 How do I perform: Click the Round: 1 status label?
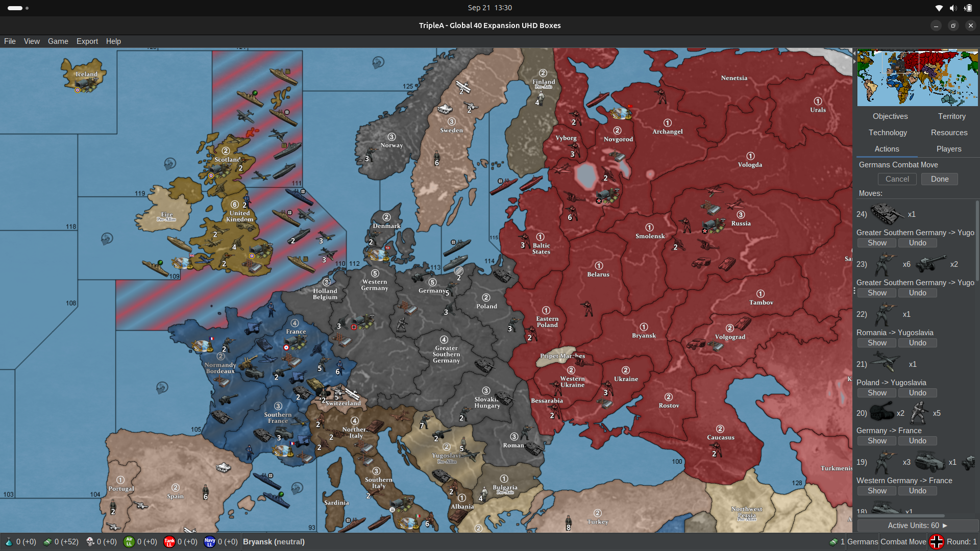pos(962,542)
